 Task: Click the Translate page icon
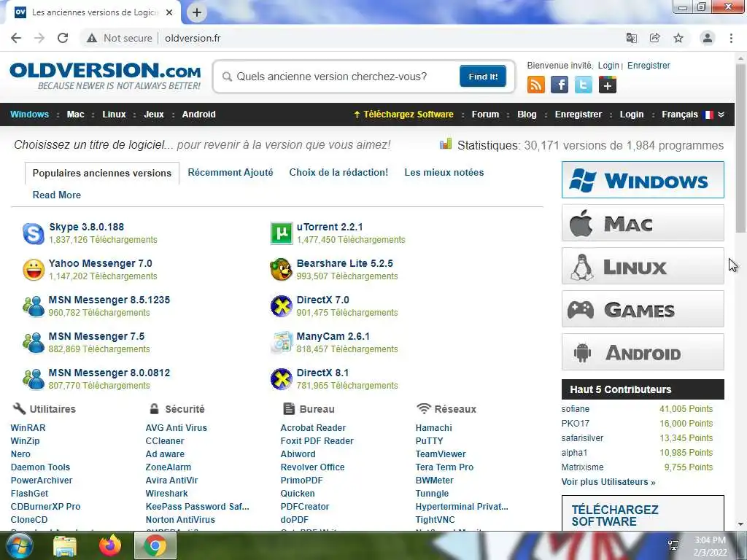(632, 38)
